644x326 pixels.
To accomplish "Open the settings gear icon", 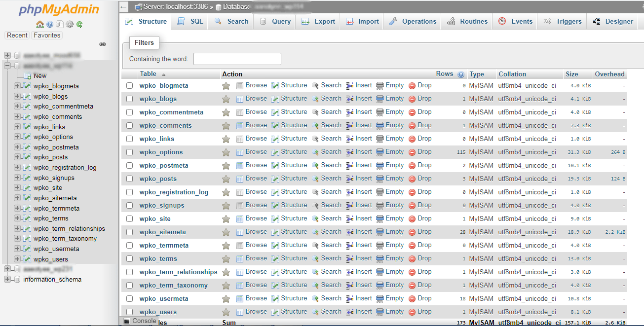I will coord(70,24).
